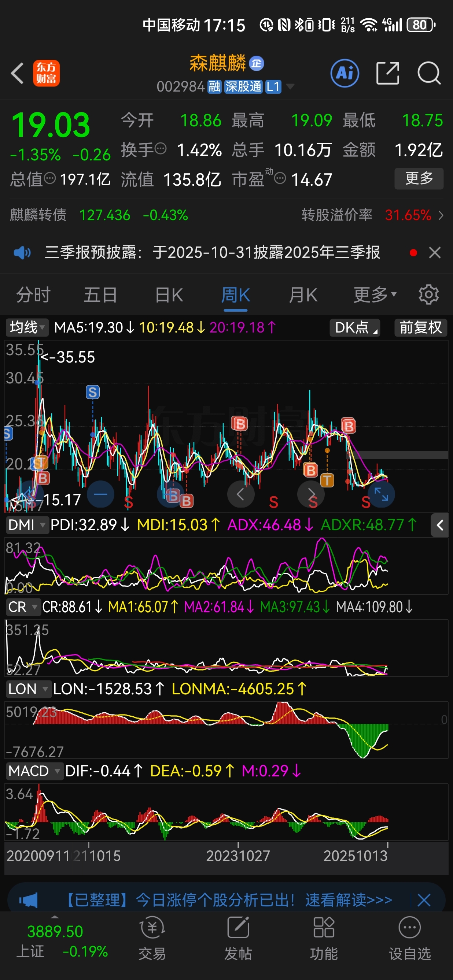Image resolution: width=453 pixels, height=980 pixels.
Task: Tap the L1 level tag
Action: pos(273,87)
